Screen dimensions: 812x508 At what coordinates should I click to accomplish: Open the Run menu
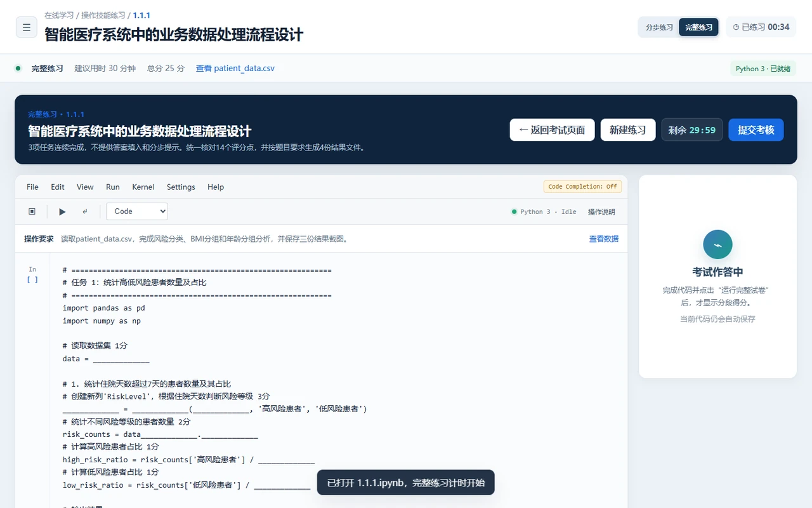[113, 187]
